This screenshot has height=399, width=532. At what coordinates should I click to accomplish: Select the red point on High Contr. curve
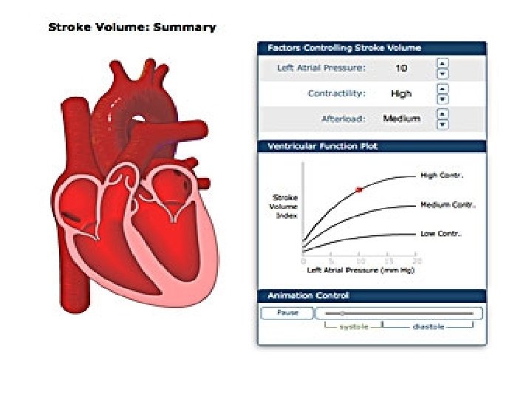359,190
